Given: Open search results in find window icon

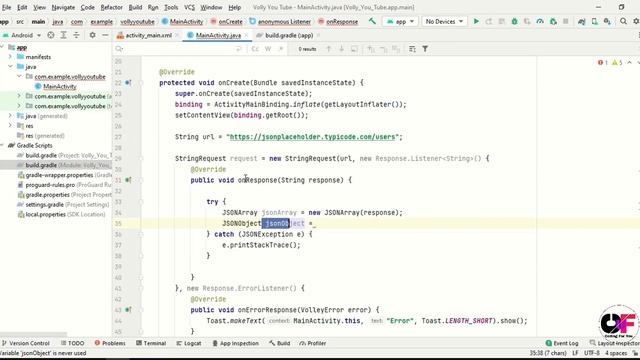Looking at the screenshot, I should 354,49.
